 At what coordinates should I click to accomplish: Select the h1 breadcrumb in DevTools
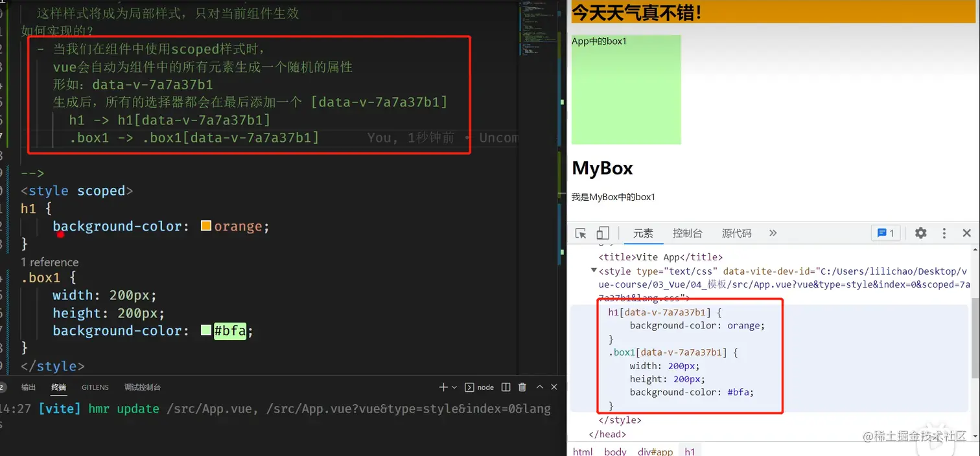[690, 451]
